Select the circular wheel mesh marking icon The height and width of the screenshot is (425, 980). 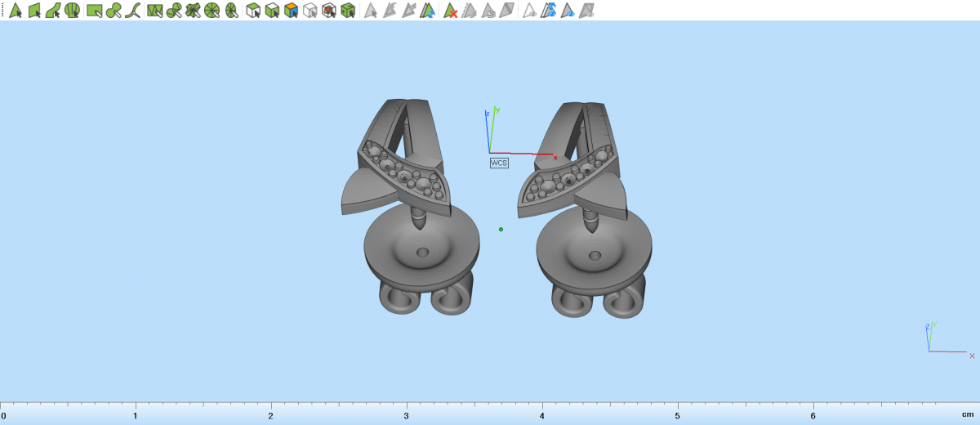point(212,11)
